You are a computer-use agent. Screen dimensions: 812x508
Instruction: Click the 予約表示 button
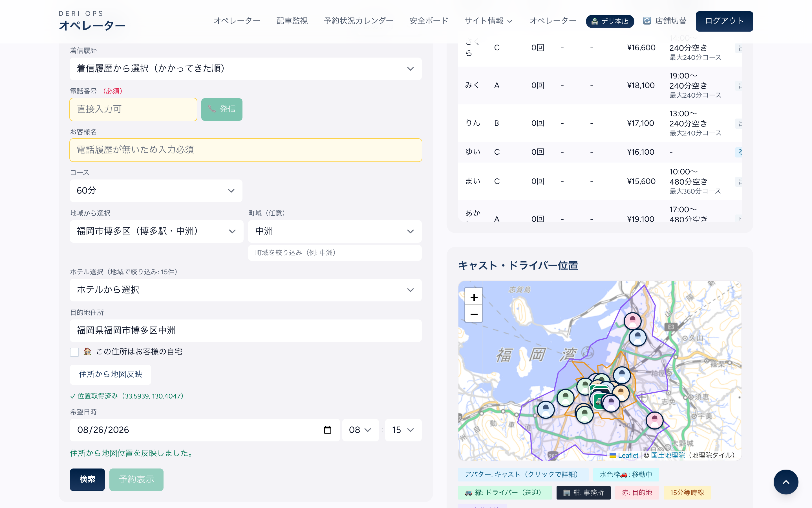(x=136, y=479)
